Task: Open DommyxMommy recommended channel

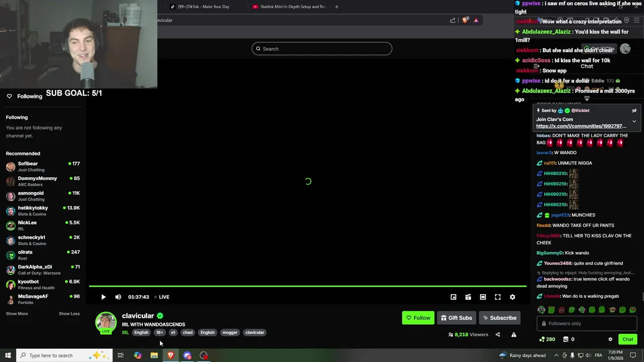Action: (43, 181)
